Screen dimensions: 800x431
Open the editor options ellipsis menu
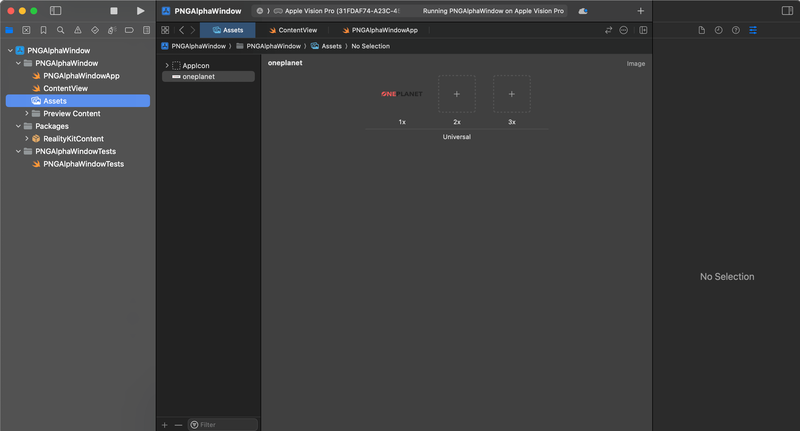pos(623,30)
